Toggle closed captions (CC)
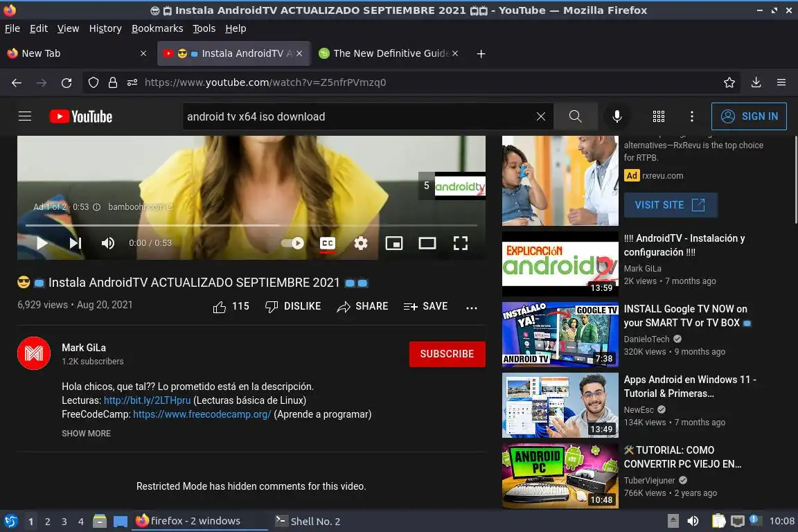The width and height of the screenshot is (798, 532). tap(327, 243)
